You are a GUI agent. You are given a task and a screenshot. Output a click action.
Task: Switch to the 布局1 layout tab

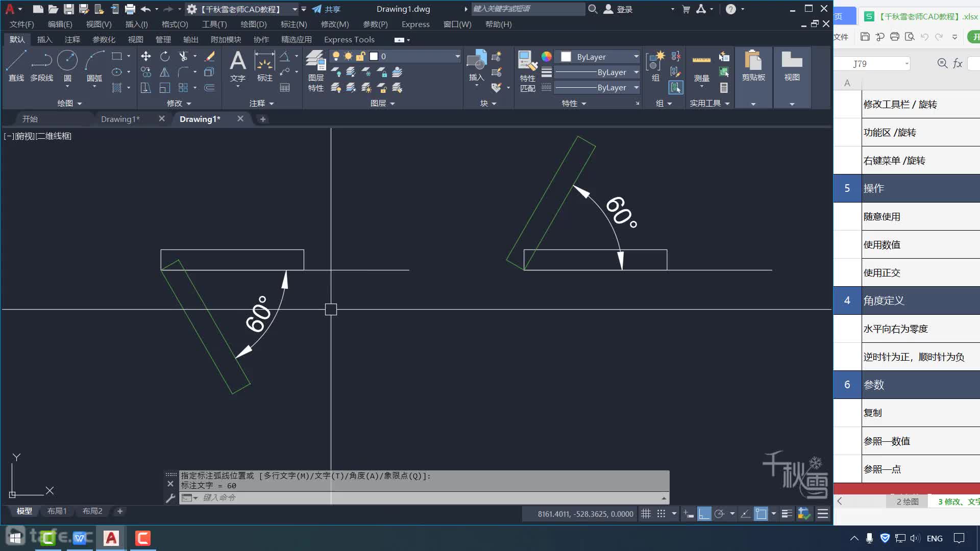(57, 511)
